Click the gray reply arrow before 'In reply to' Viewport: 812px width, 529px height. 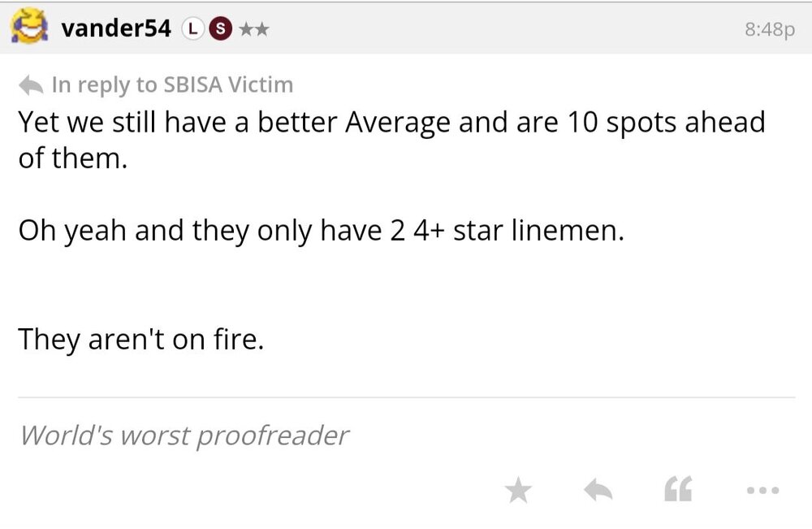coord(29,83)
